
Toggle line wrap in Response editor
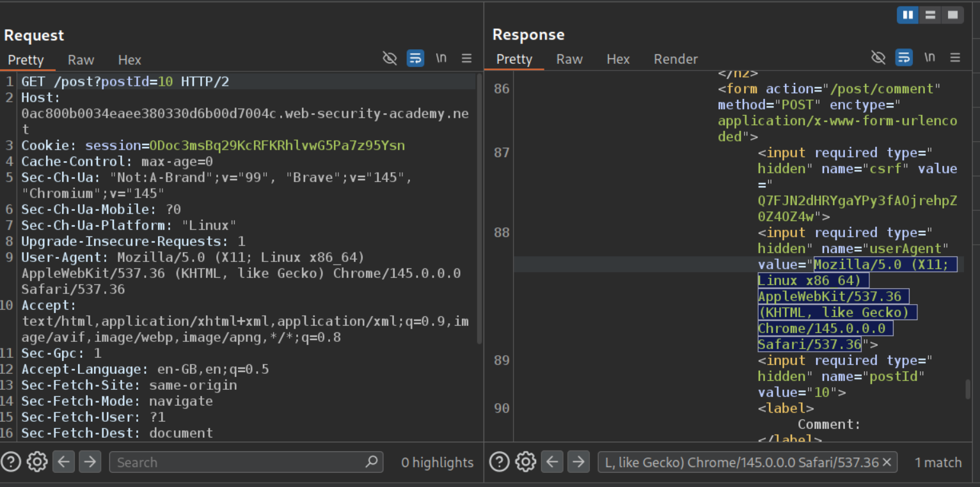tap(903, 58)
